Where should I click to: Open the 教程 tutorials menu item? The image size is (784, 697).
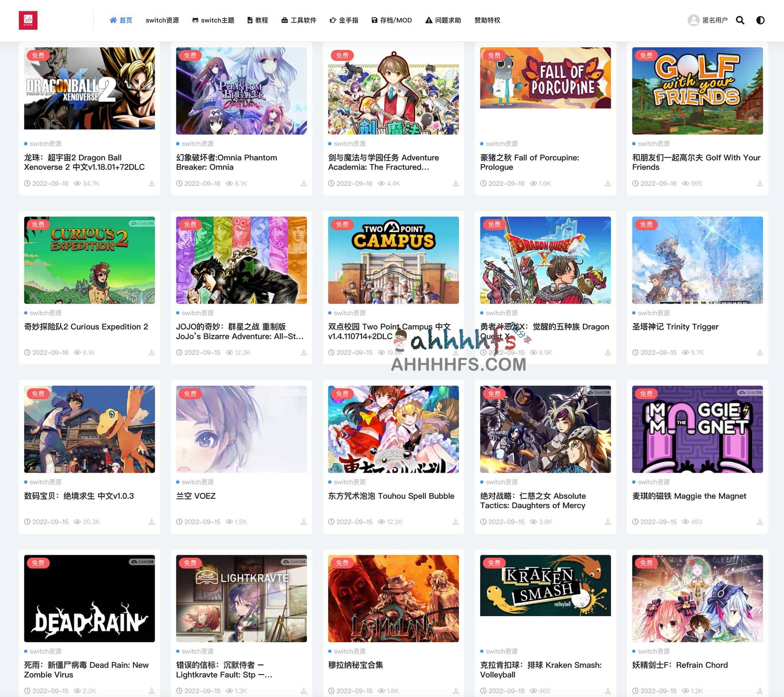click(258, 20)
